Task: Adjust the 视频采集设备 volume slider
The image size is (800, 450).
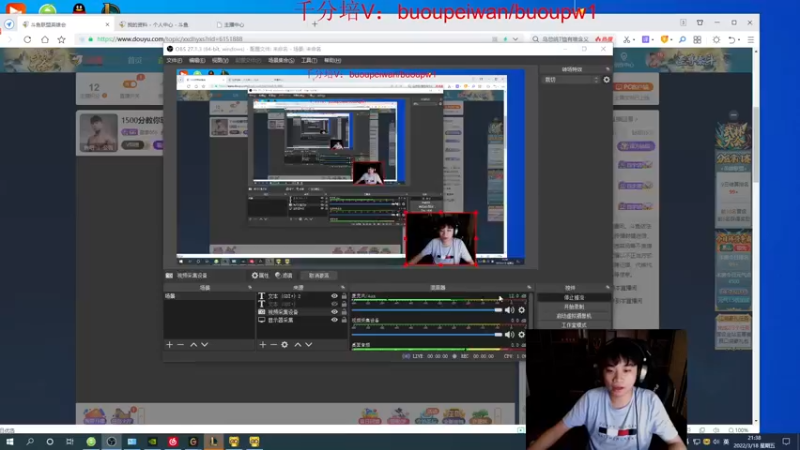Action: [427, 335]
